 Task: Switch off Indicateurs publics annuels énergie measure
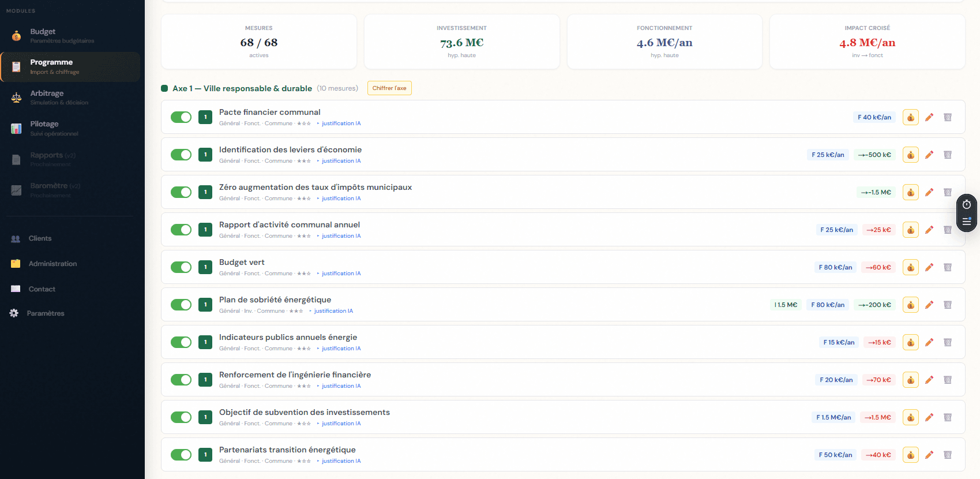(x=181, y=342)
